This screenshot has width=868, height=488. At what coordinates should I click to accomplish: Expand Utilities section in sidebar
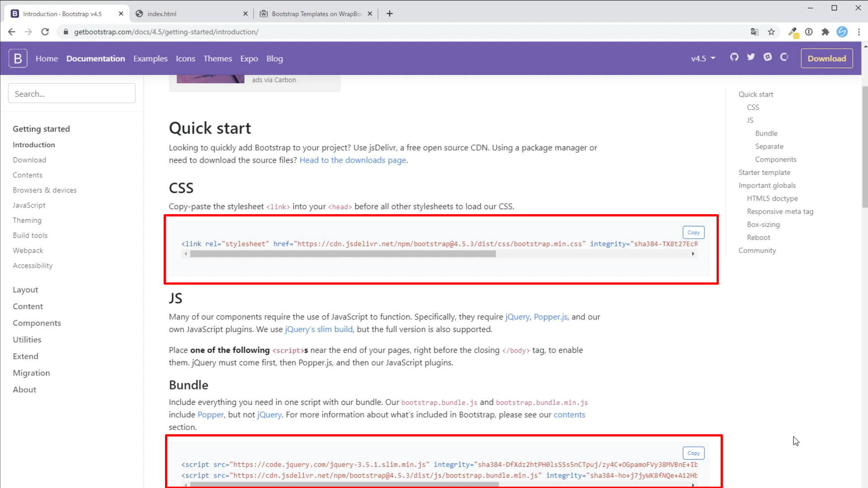pyautogui.click(x=27, y=339)
